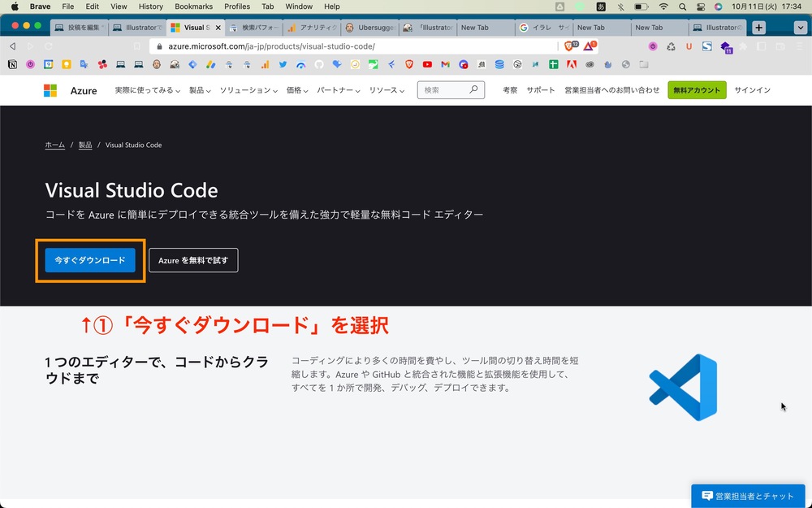Image resolution: width=812 pixels, height=508 pixels.
Task: Expand the 実際に使ってみる dropdown
Action: pos(148,90)
